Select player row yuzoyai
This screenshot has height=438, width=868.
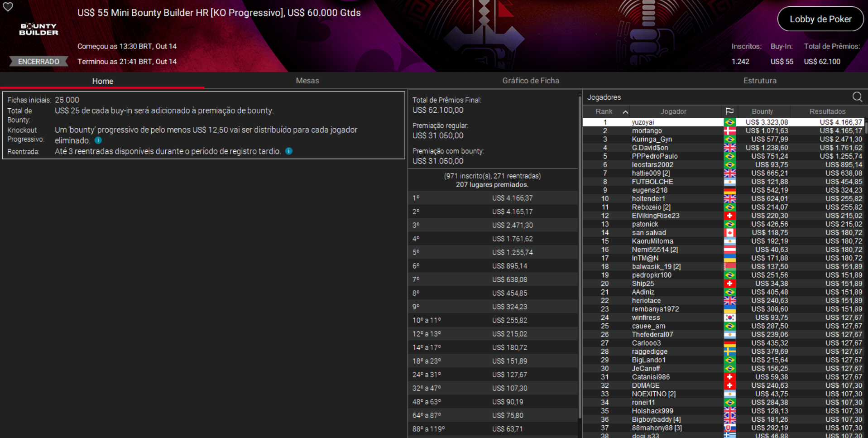tap(723, 122)
